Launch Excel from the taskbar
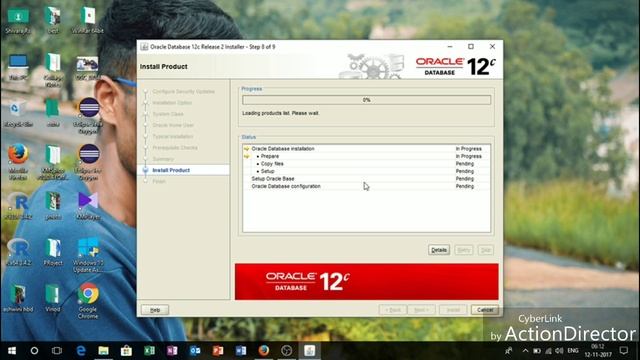 pyautogui.click(x=149, y=351)
